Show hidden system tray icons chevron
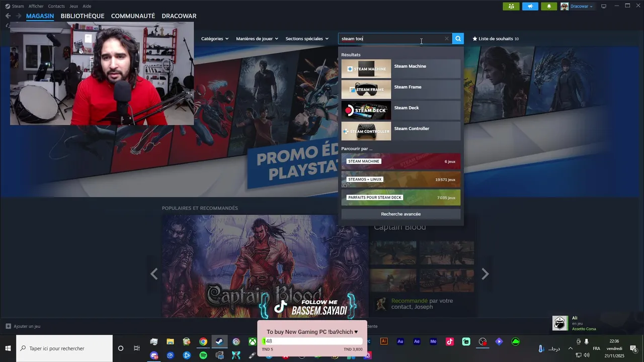This screenshot has width=644, height=362. [570, 348]
